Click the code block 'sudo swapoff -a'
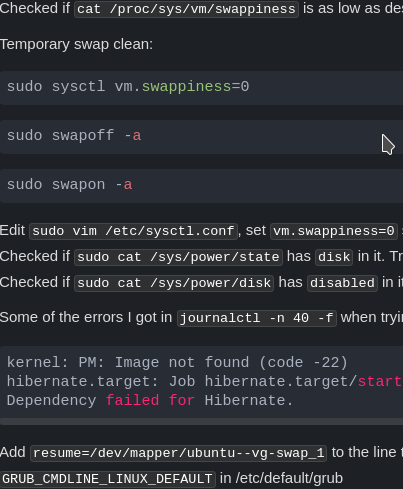 [201, 137]
